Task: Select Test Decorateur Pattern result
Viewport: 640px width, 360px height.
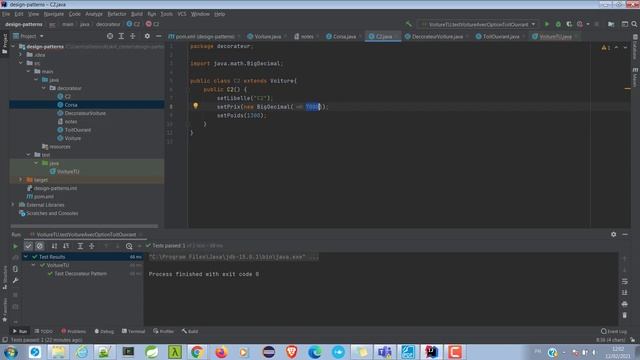Action: click(x=80, y=273)
